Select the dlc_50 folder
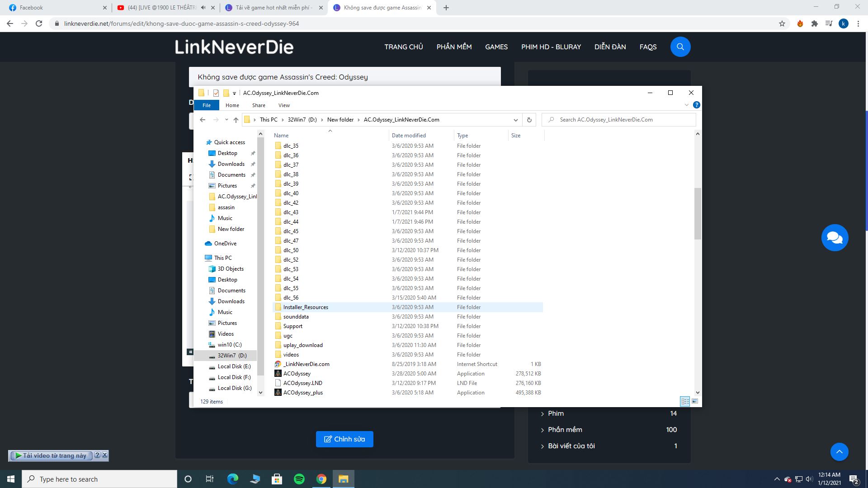Viewport: 868px width, 488px height. (x=291, y=250)
